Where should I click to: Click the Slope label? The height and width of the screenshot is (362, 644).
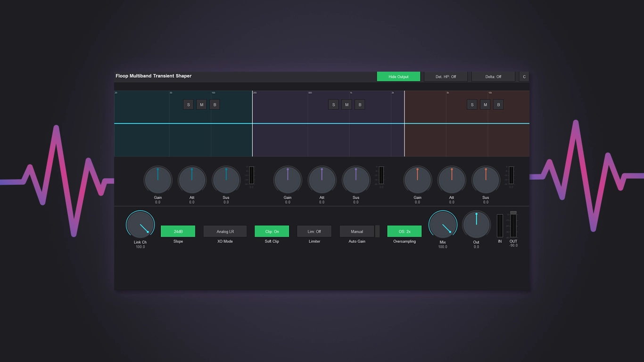(x=178, y=241)
